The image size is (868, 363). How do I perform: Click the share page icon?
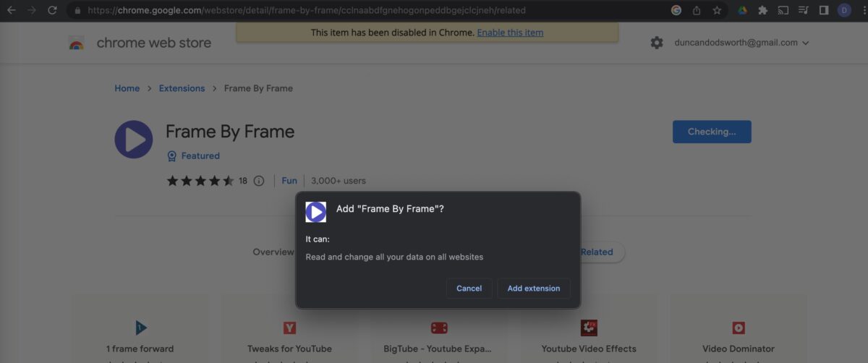click(x=697, y=10)
